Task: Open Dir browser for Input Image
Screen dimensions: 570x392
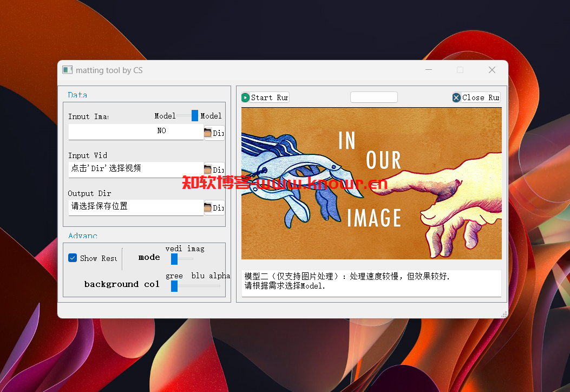Action: coord(214,133)
